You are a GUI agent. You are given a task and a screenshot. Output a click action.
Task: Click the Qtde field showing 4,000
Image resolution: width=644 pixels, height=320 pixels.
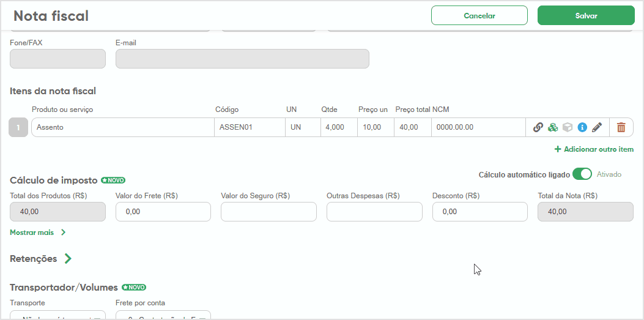(339, 127)
